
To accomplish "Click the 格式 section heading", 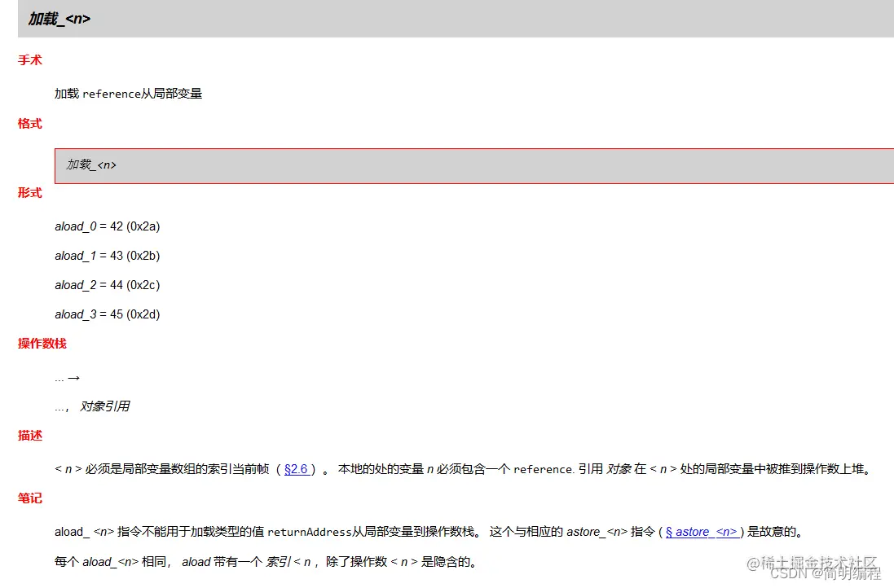I will 29,123.
